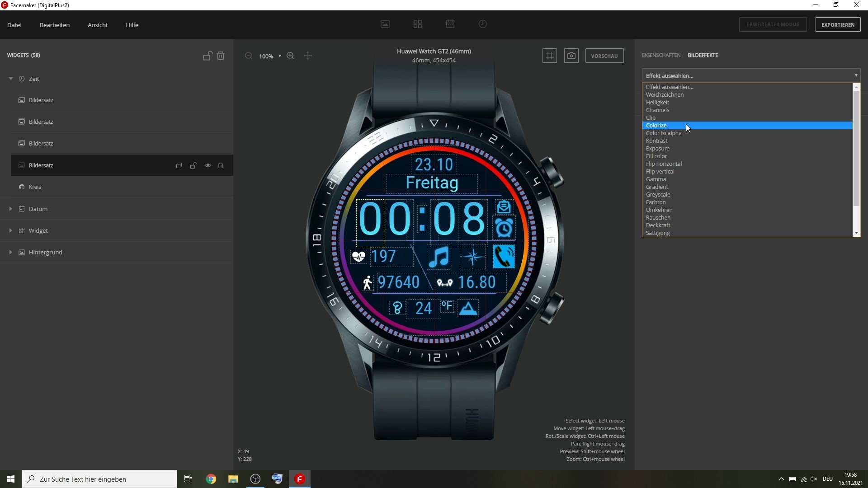Viewport: 868px width, 488px height.
Task: Click the Erweiterter Modus button
Action: (x=773, y=24)
